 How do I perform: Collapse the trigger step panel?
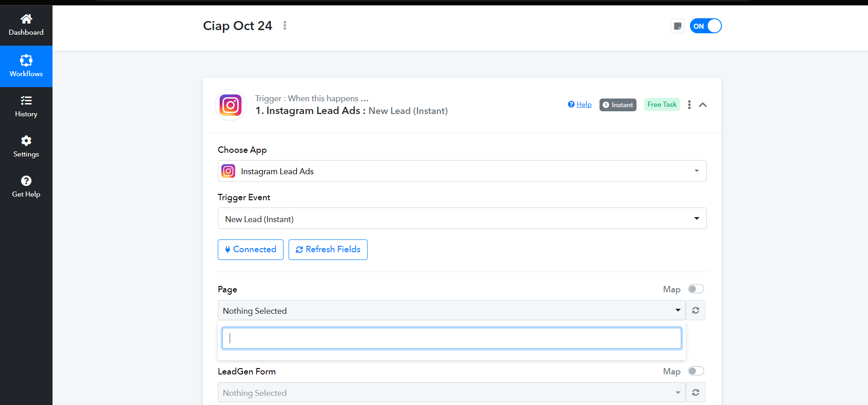(703, 105)
